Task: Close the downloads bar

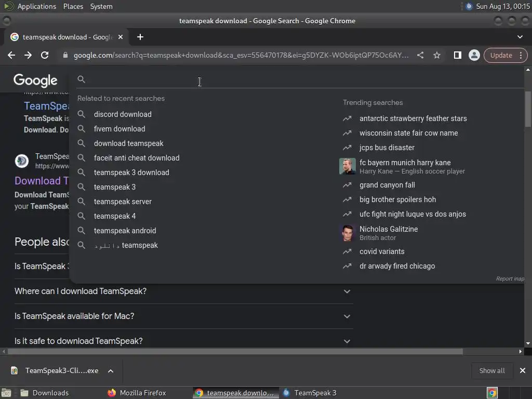Action: tap(523, 371)
